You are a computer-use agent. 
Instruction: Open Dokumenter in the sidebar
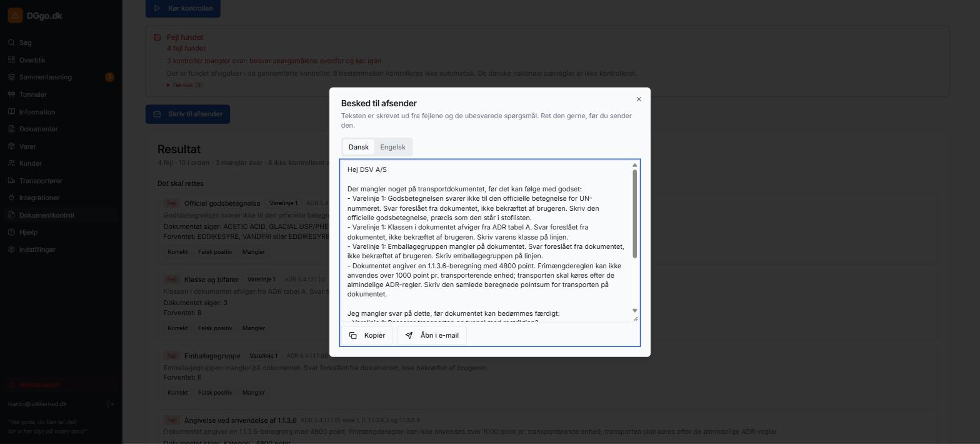coord(61,129)
